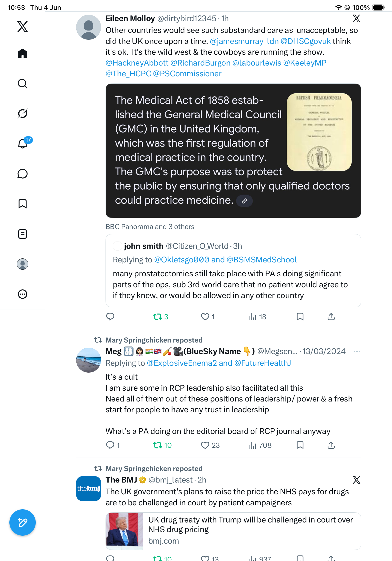This screenshot has width=392, height=561.
Task: Open the Lists icon in sidebar
Action: pos(23,234)
